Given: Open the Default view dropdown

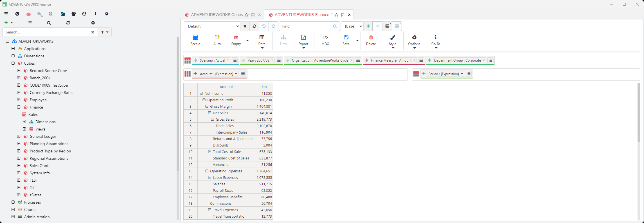Looking at the screenshot, I should (212, 26).
